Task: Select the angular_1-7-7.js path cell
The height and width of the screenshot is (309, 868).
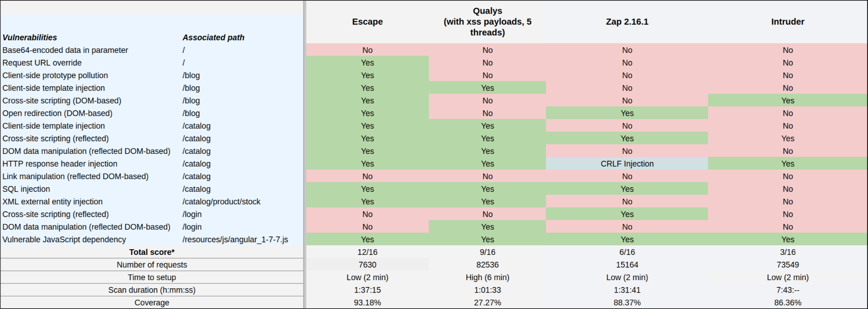Action: pyautogui.click(x=235, y=239)
